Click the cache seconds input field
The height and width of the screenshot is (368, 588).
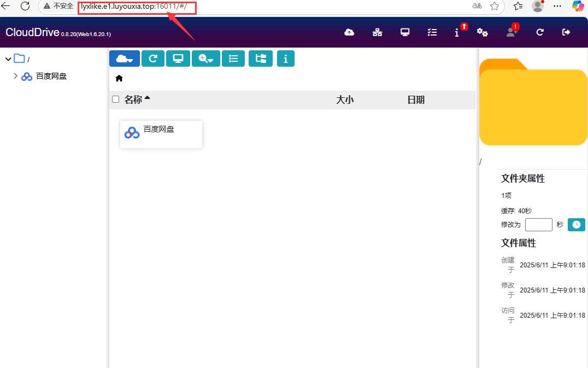538,224
